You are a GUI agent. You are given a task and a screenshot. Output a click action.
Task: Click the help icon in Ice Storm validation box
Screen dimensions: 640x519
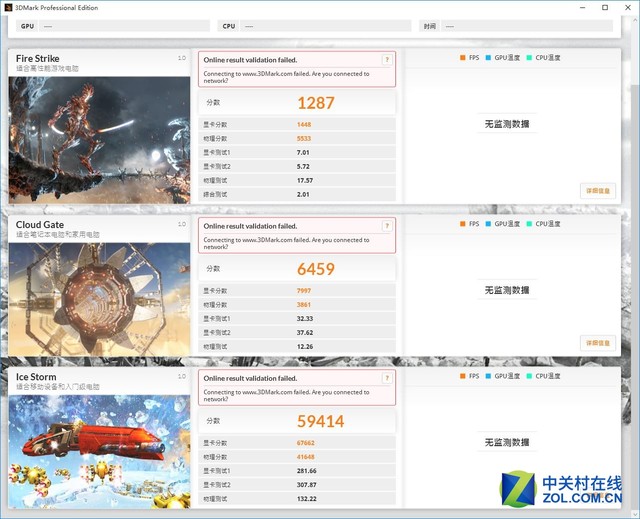point(387,378)
